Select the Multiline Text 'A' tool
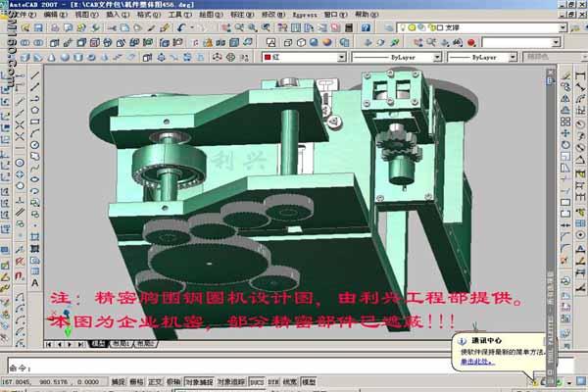The image size is (588, 392). 35,283
